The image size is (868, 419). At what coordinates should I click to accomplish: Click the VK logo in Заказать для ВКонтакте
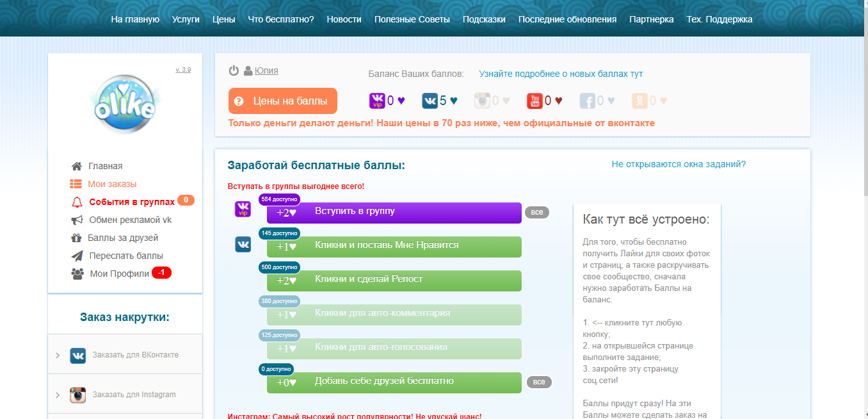pos(78,356)
